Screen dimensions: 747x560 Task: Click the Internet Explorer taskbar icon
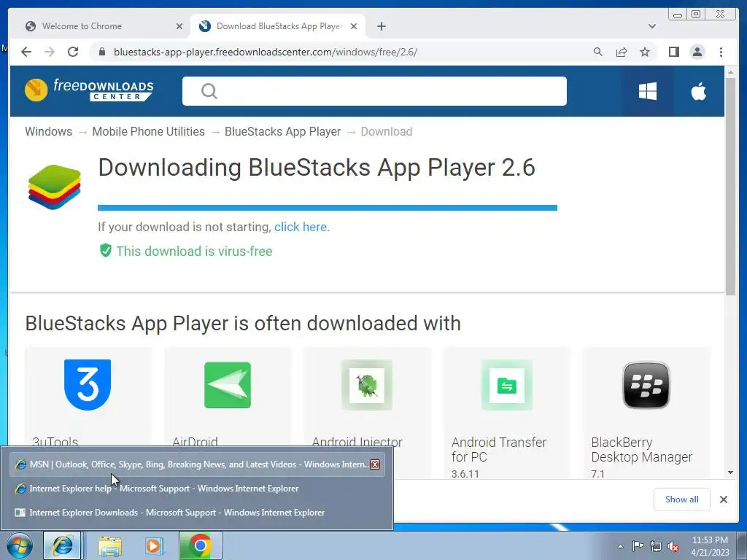pos(63,545)
